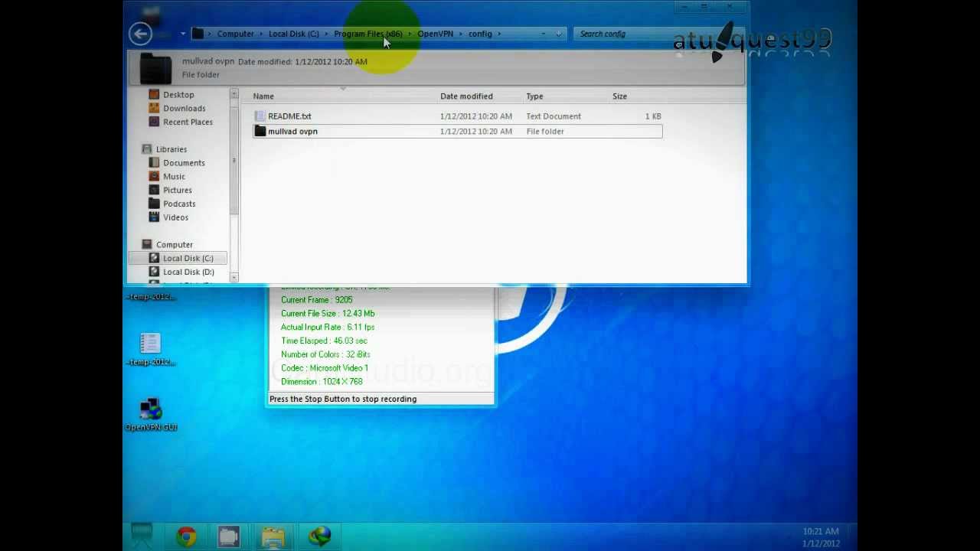Select the notebook-icon temp-2012 desktop file
Image resolution: width=980 pixels, height=551 pixels.
click(150, 349)
